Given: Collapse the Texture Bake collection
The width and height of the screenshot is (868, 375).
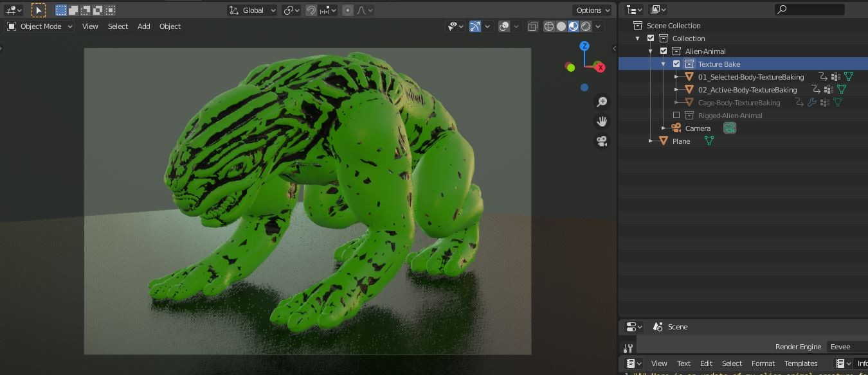Looking at the screenshot, I should pyautogui.click(x=663, y=64).
